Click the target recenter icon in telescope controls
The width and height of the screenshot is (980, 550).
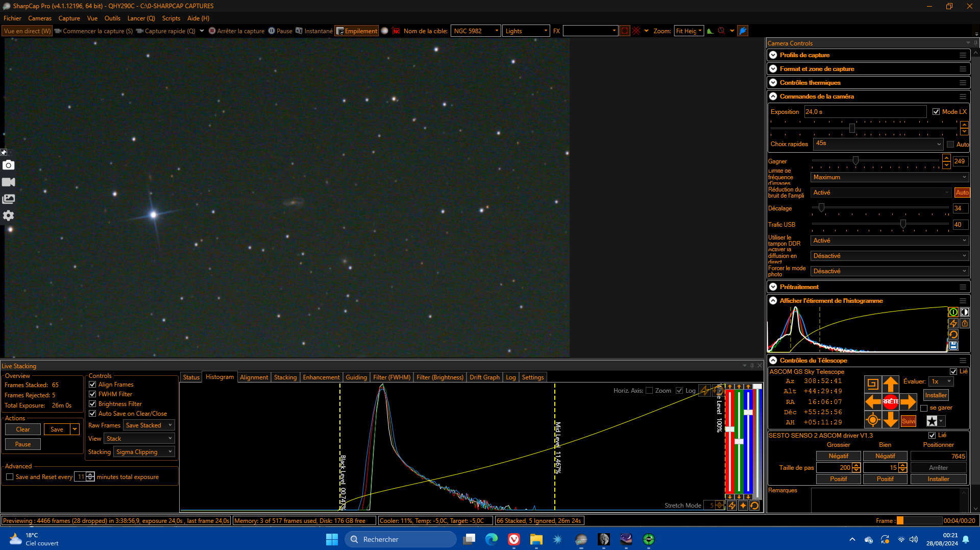[873, 420]
